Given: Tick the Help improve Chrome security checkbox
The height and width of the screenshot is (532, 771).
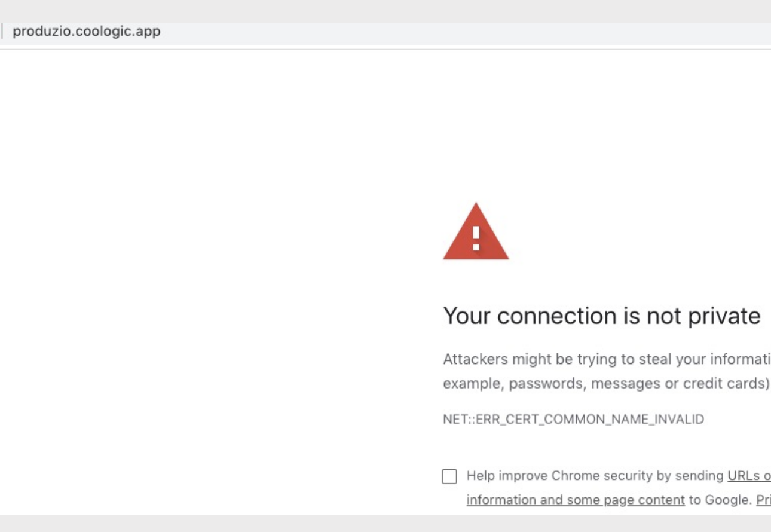Looking at the screenshot, I should click(x=449, y=476).
